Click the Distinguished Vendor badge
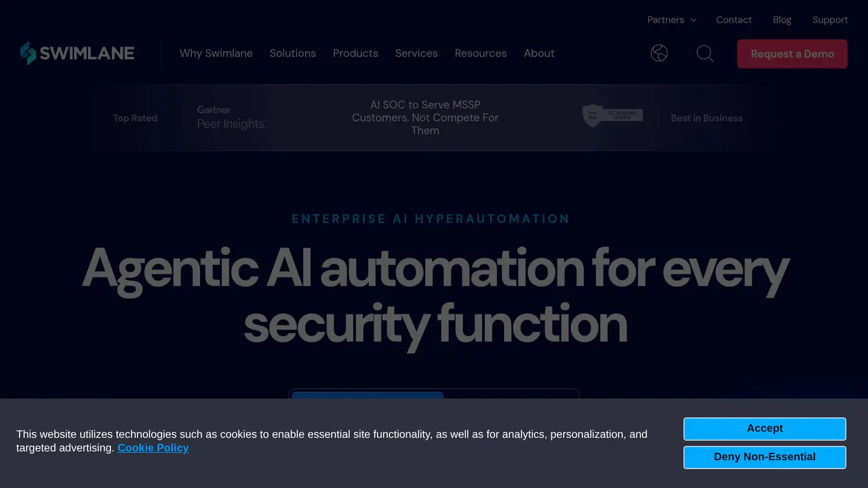The height and width of the screenshot is (488, 868). pos(612,115)
